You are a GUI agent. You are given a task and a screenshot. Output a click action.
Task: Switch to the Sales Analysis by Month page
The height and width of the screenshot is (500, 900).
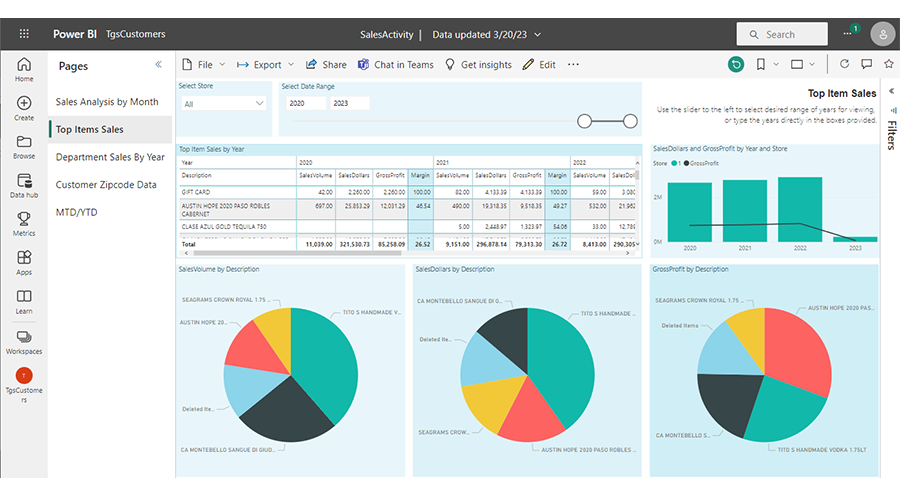coord(107,102)
